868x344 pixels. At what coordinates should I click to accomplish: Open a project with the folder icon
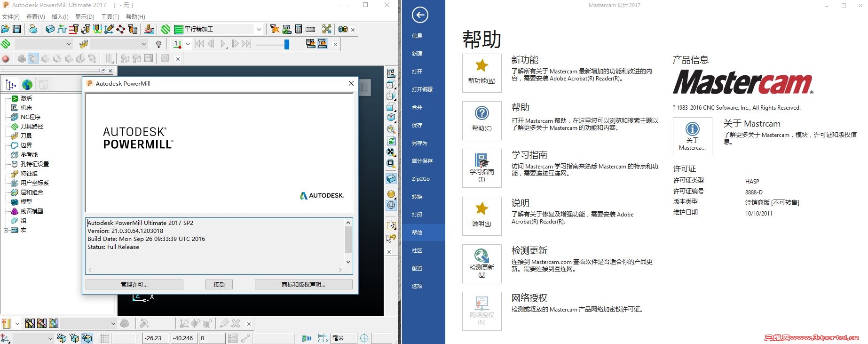pyautogui.click(x=5, y=29)
